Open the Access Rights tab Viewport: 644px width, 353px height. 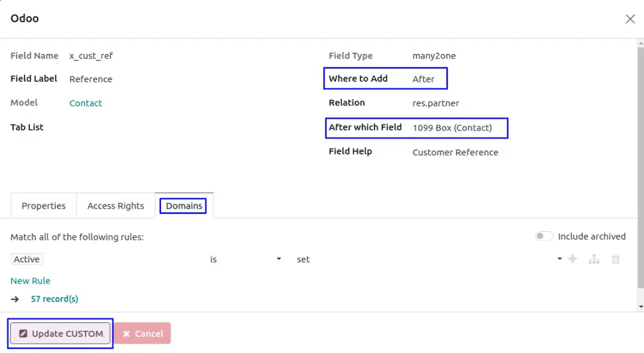(x=116, y=206)
